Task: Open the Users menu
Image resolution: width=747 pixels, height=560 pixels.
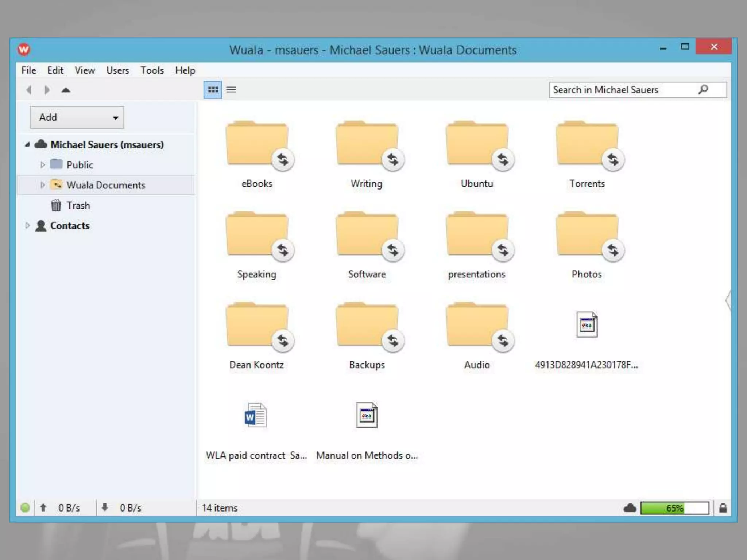Action: 117,70
